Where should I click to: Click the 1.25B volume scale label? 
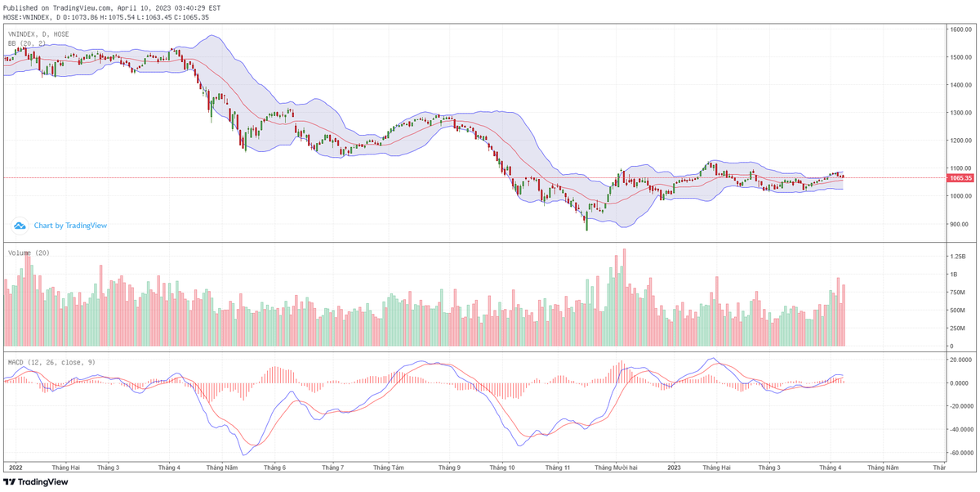957,257
